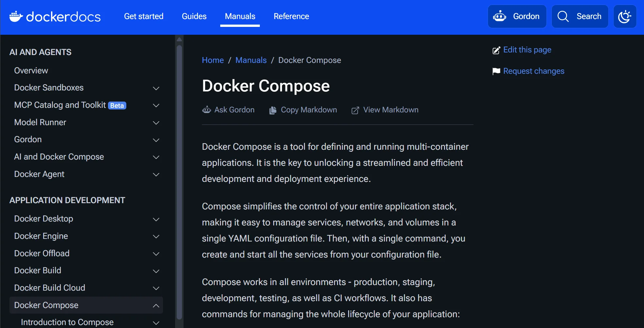Open AI and Docker Compose entry
644x328 pixels.
click(x=59, y=157)
